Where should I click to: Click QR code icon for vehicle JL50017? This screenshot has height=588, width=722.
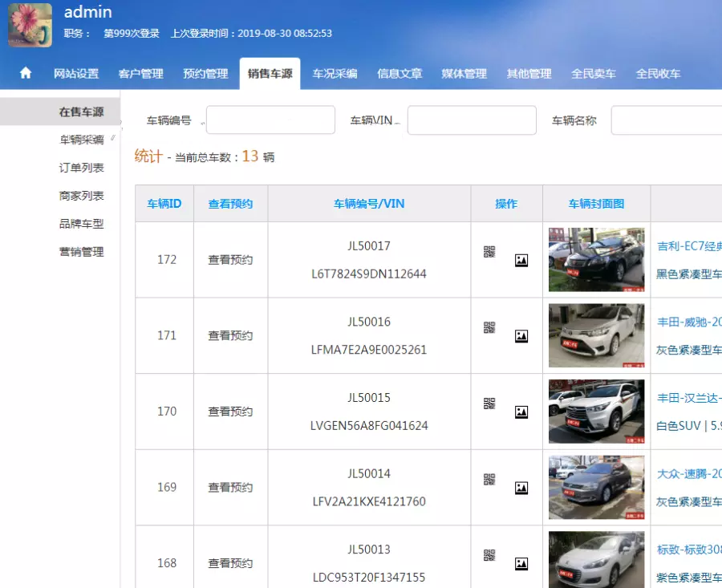[489, 252]
